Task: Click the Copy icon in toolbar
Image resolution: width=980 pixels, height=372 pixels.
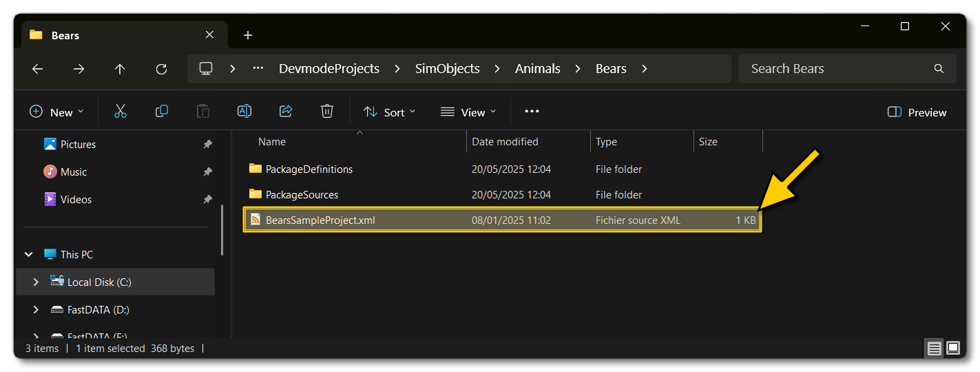Action: 162,112
